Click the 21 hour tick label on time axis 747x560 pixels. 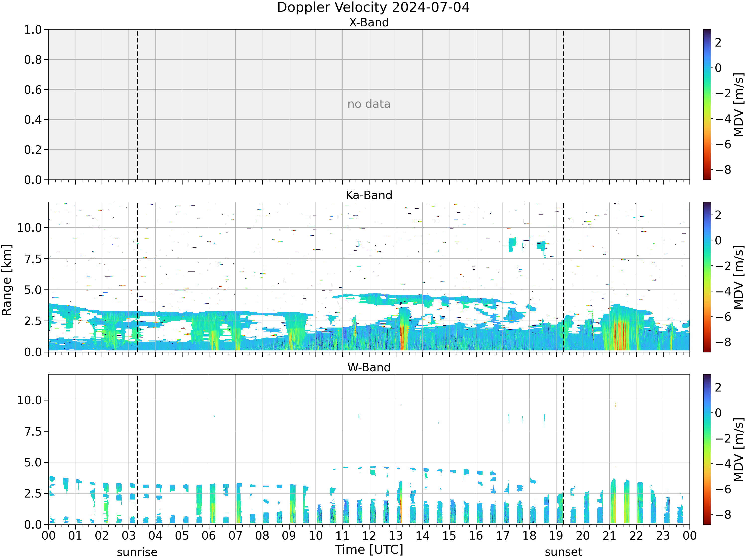coord(610,536)
